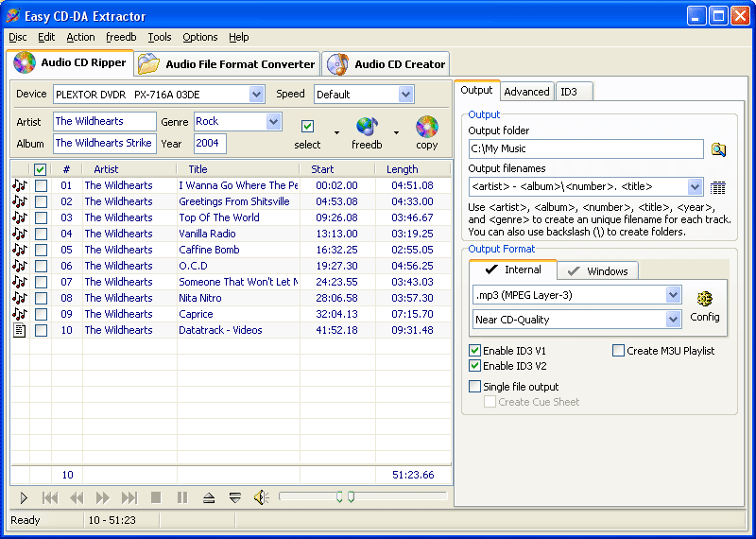Click the close tray icon
756x539 pixels.
[x=234, y=497]
